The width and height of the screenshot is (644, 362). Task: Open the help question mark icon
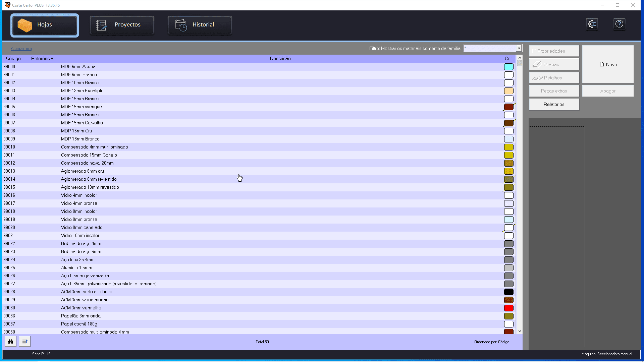pos(619,24)
